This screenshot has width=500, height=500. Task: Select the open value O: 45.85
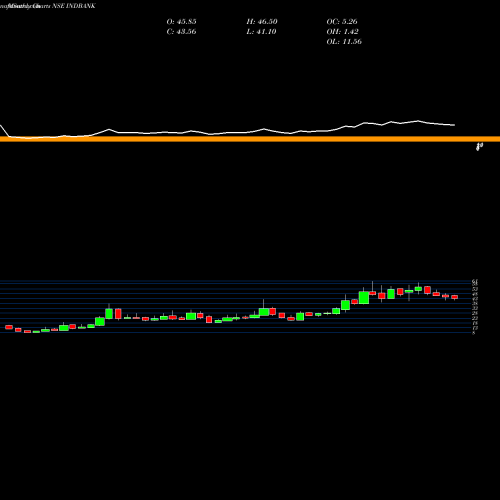click(181, 22)
